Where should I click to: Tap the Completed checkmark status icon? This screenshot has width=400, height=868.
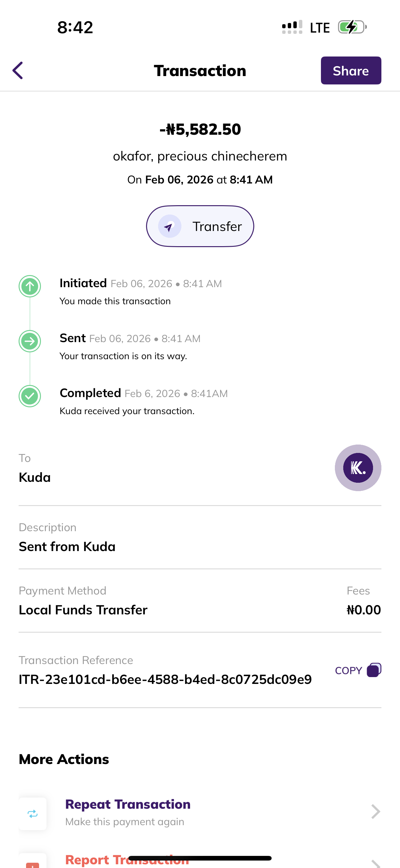tap(30, 396)
